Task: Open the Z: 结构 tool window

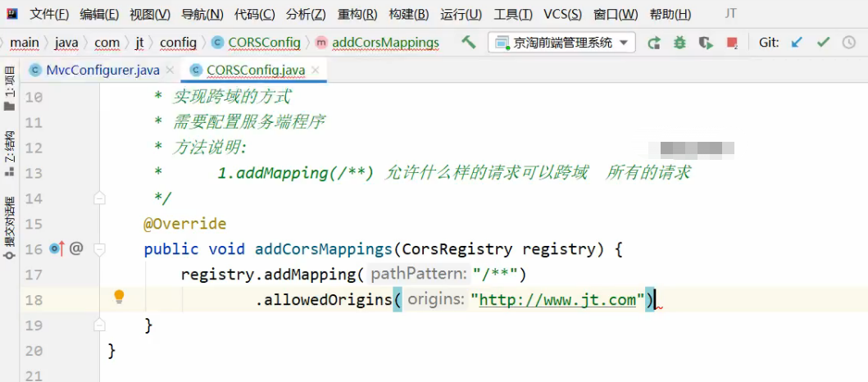Action: [x=9, y=153]
